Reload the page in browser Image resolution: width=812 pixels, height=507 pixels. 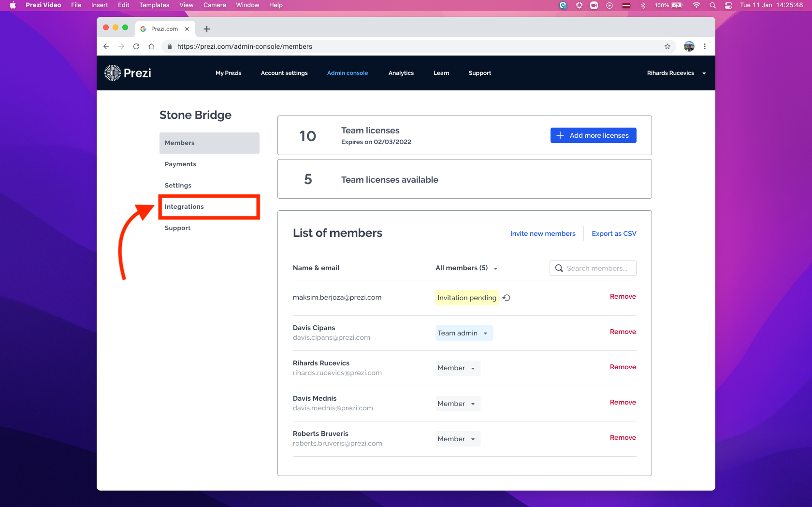(136, 46)
